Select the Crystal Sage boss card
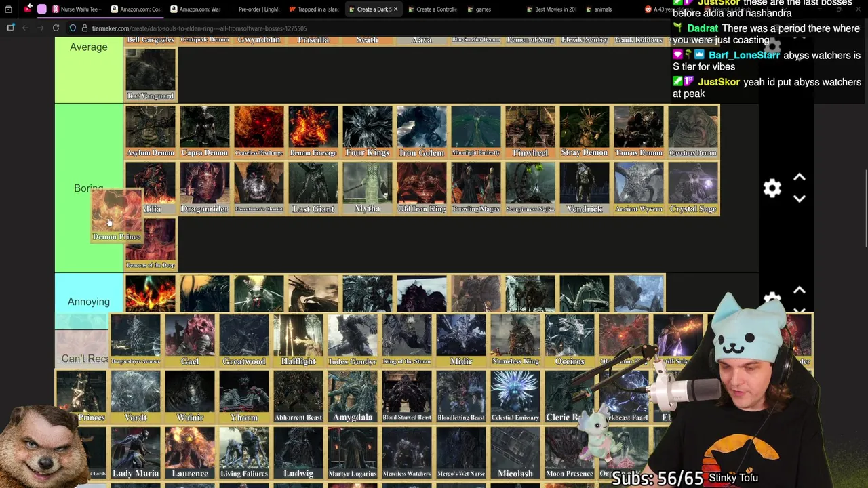 692,188
